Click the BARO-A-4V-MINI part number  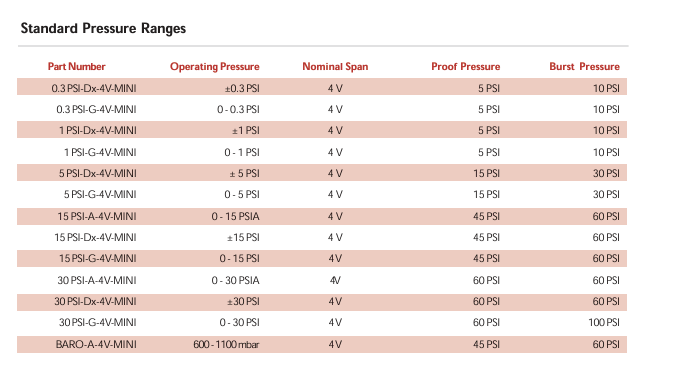[x=96, y=345]
